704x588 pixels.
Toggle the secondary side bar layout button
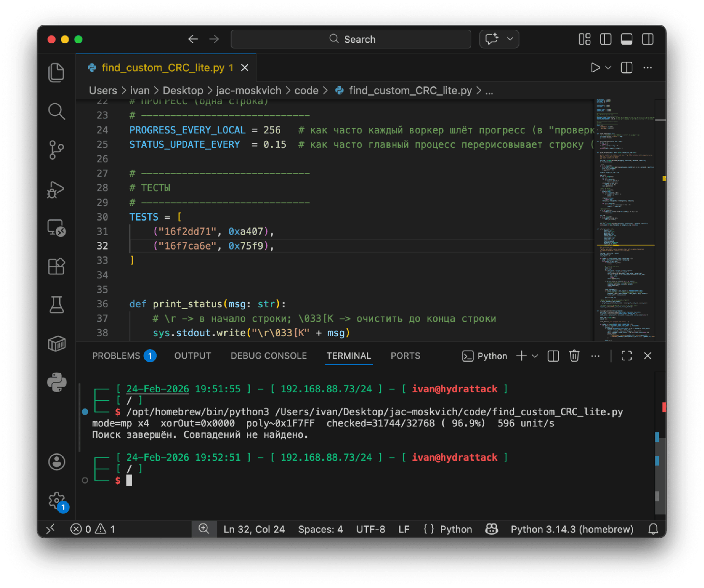tap(648, 39)
